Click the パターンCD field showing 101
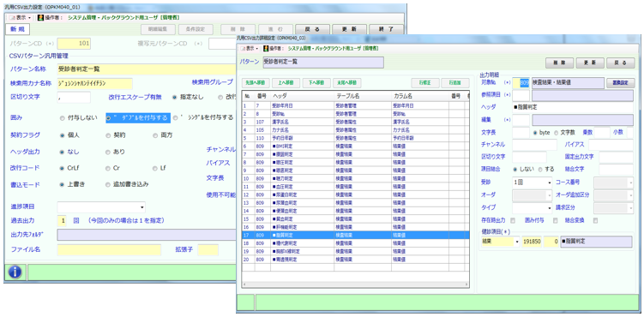The image size is (644, 317). [x=74, y=44]
